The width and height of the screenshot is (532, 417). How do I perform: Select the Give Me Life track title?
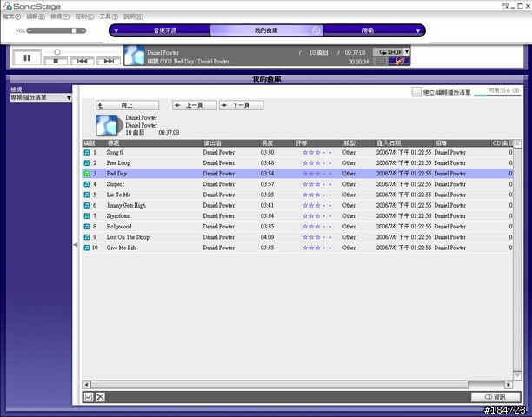coord(122,248)
